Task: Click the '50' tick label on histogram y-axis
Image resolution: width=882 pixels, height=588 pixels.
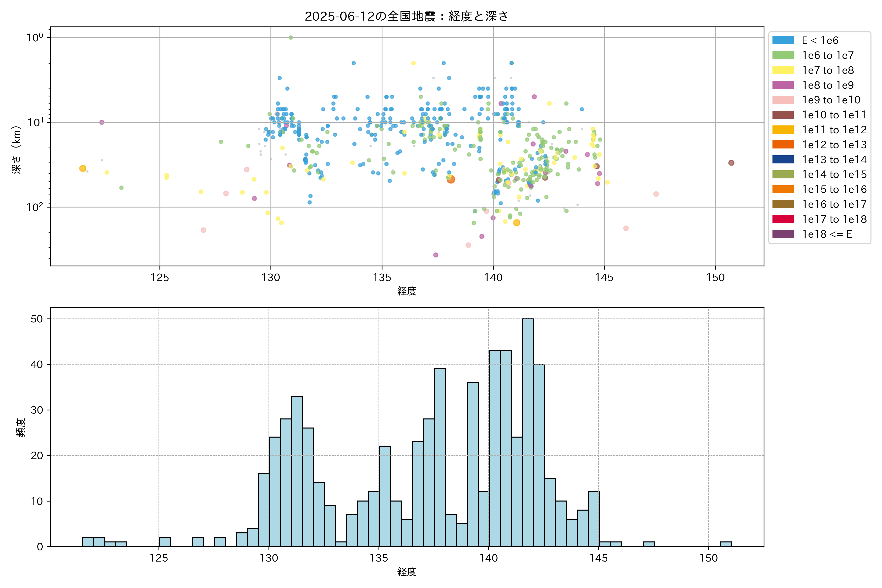Action: 37,319
